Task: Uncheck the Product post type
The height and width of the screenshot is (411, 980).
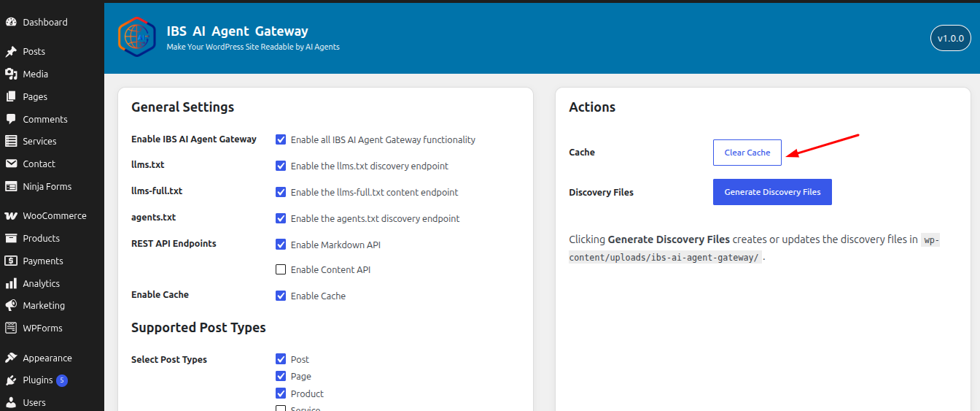Action: (281, 393)
